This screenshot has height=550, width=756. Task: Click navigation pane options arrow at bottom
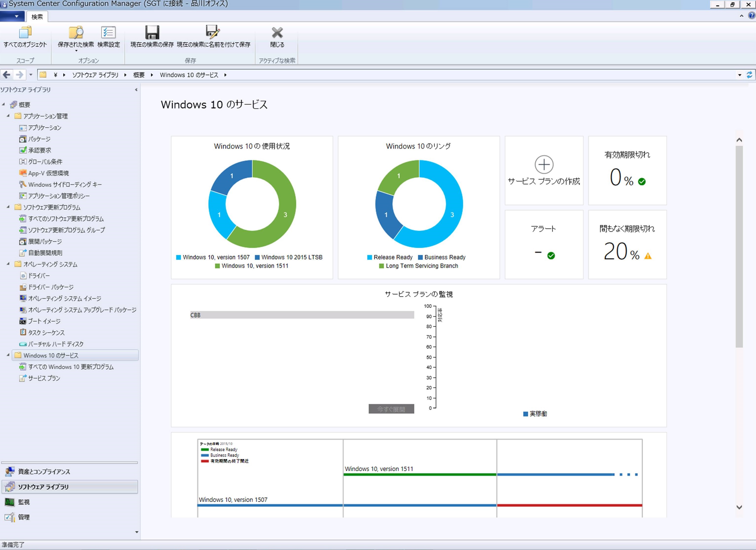[137, 532]
